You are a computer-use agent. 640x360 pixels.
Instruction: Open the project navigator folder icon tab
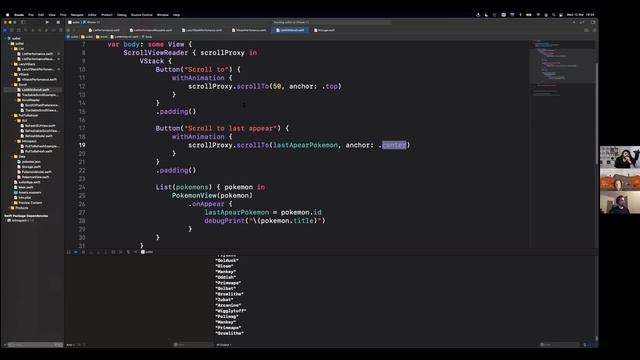pyautogui.click(x=5, y=30)
